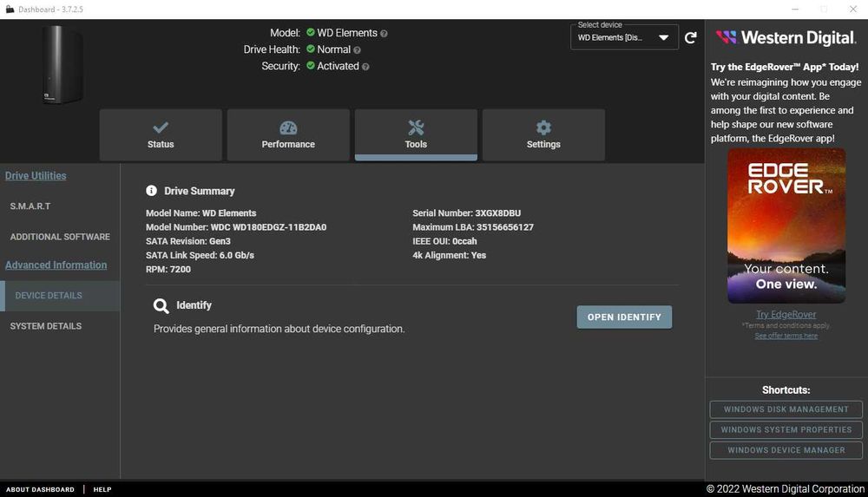Viewport: 868px width, 497px height.
Task: Click Help in the footer
Action: [102, 490]
